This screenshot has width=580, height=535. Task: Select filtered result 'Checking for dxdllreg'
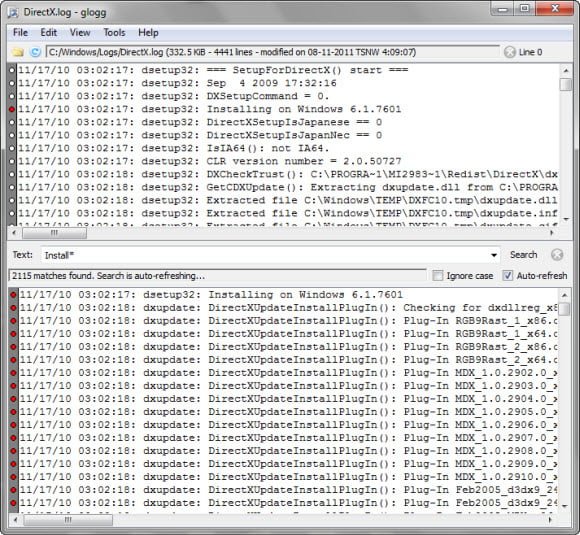coord(288,308)
